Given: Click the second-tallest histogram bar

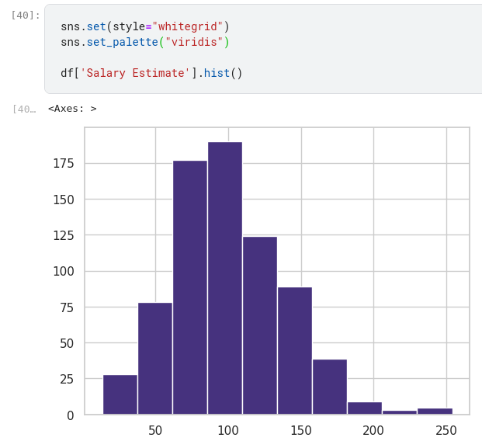Looking at the screenshot, I should pos(189,287).
